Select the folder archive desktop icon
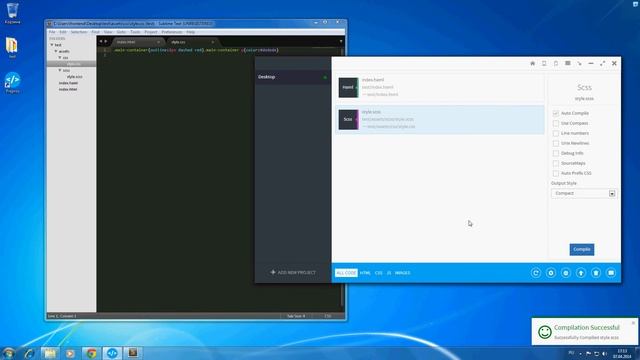 pos(12,47)
